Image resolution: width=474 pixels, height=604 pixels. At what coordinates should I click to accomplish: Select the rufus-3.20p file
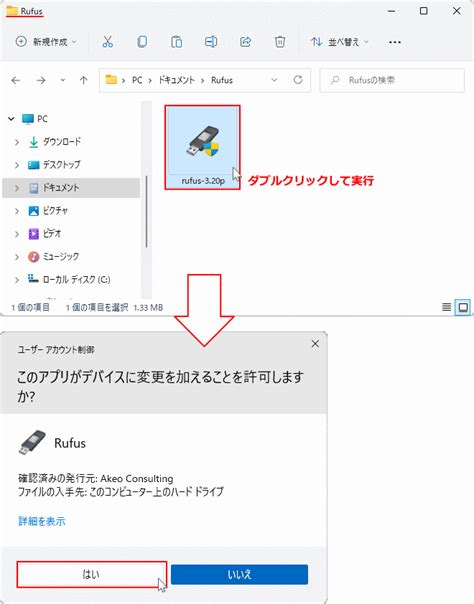point(203,147)
